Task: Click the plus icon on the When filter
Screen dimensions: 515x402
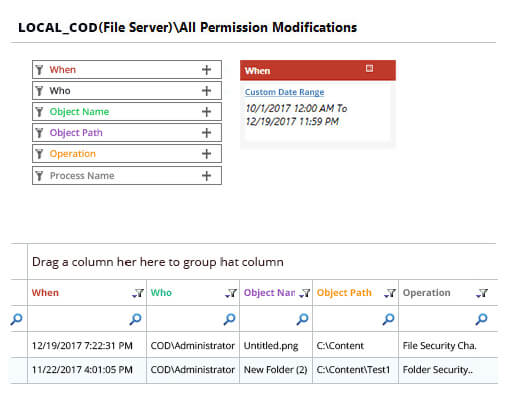Action: pyautogui.click(x=206, y=70)
